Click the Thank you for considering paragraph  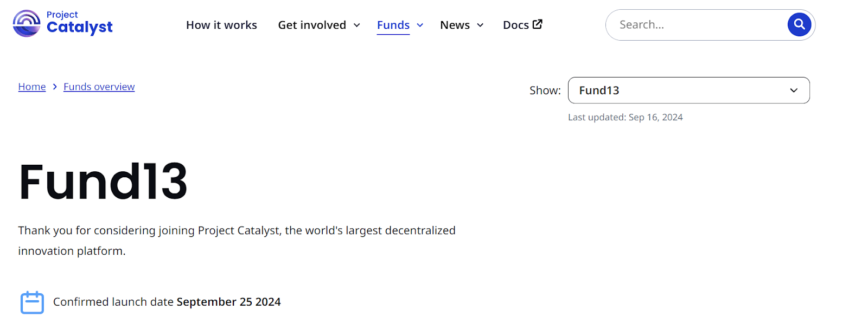pyautogui.click(x=237, y=241)
